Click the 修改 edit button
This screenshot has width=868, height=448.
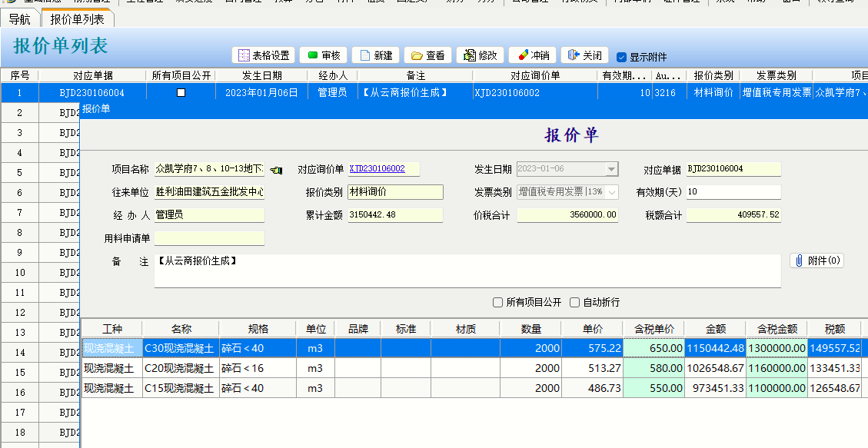481,55
